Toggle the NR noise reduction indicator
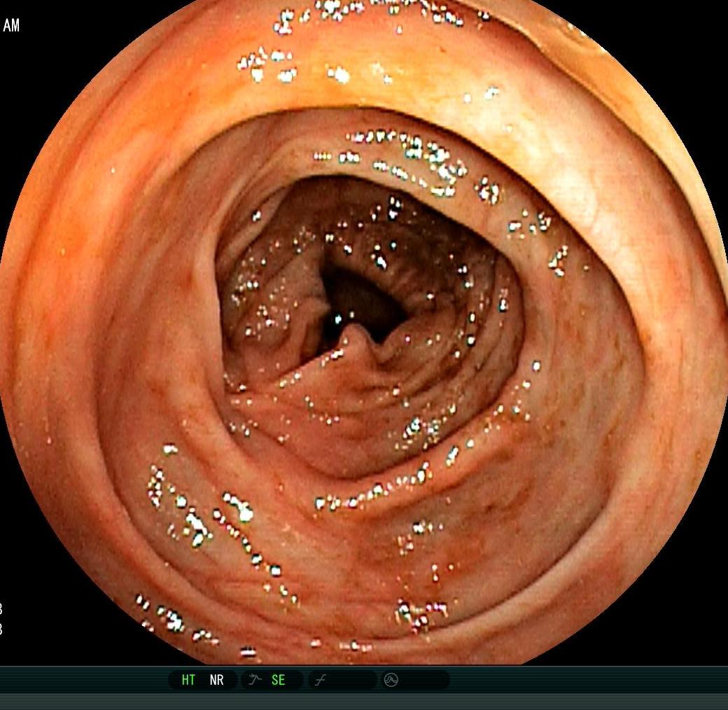The width and height of the screenshot is (728, 710). (216, 681)
